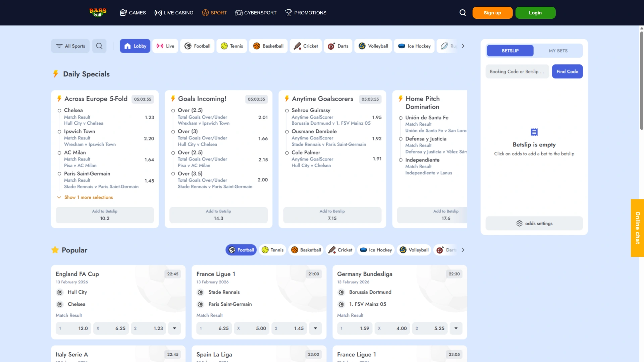Expand Show 1 more selections
644x362 pixels.
[89, 197]
